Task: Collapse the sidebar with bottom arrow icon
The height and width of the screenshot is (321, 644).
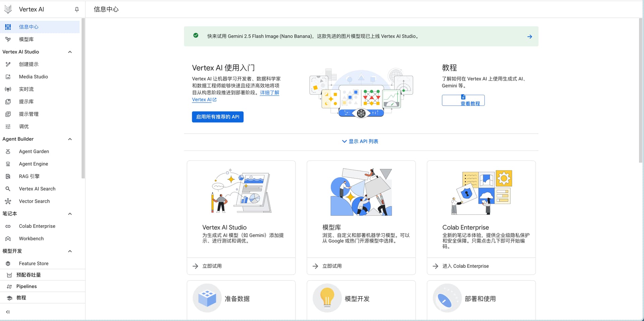Action: [x=8, y=312]
